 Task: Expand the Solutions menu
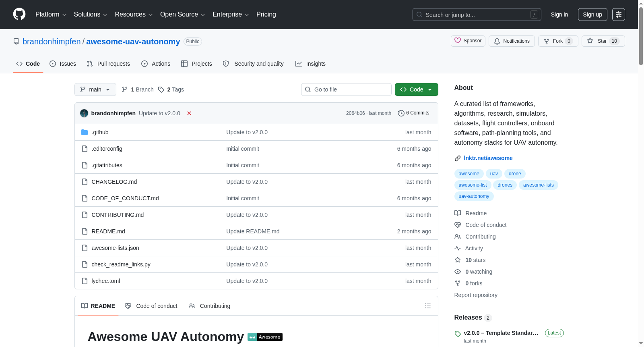(x=91, y=15)
